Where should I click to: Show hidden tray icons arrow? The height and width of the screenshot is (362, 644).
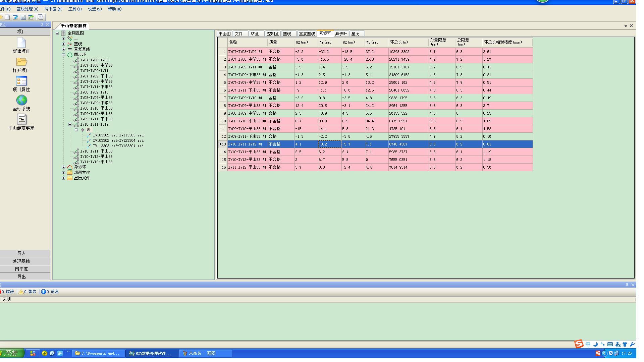click(604, 353)
